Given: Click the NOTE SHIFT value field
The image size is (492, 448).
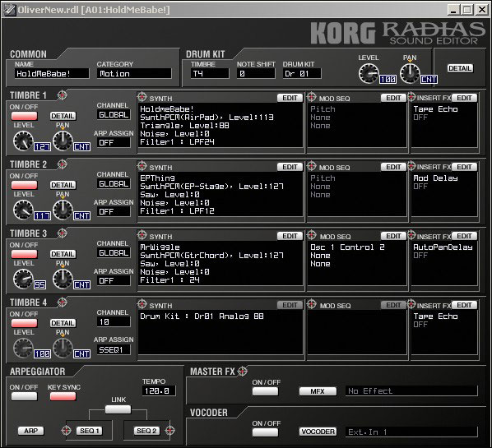Looking at the screenshot, I should click(x=256, y=74).
